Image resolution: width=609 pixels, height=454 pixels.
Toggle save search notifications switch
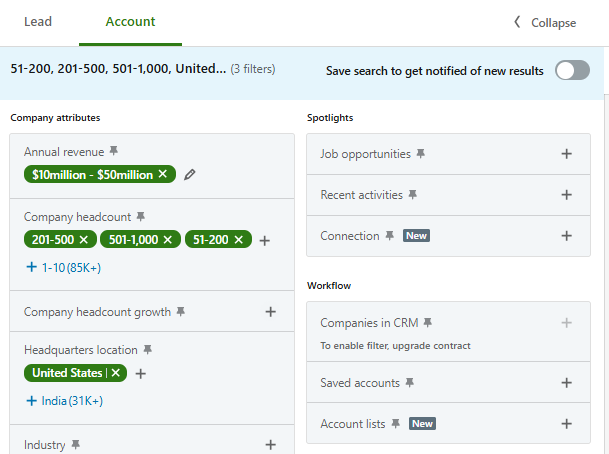tap(572, 70)
